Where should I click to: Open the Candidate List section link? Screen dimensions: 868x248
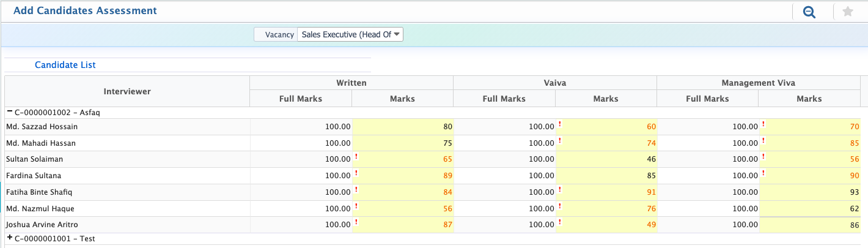click(x=65, y=65)
